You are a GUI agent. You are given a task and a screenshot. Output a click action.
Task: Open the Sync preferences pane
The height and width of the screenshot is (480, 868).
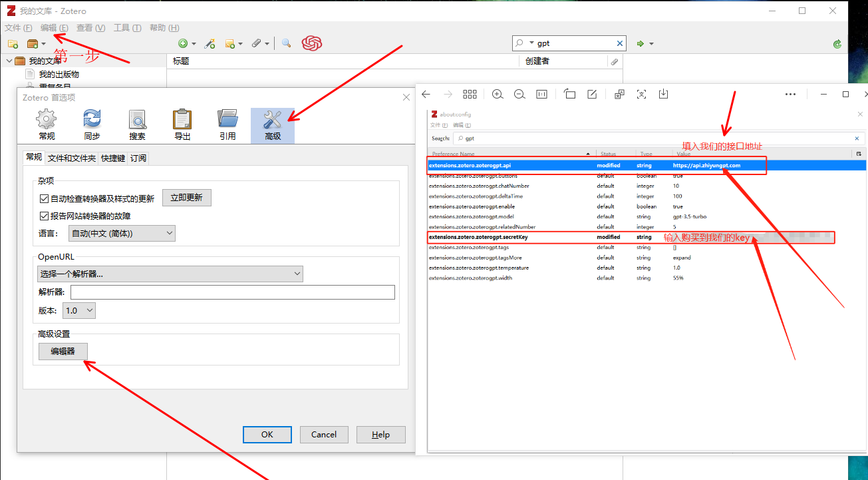click(92, 124)
